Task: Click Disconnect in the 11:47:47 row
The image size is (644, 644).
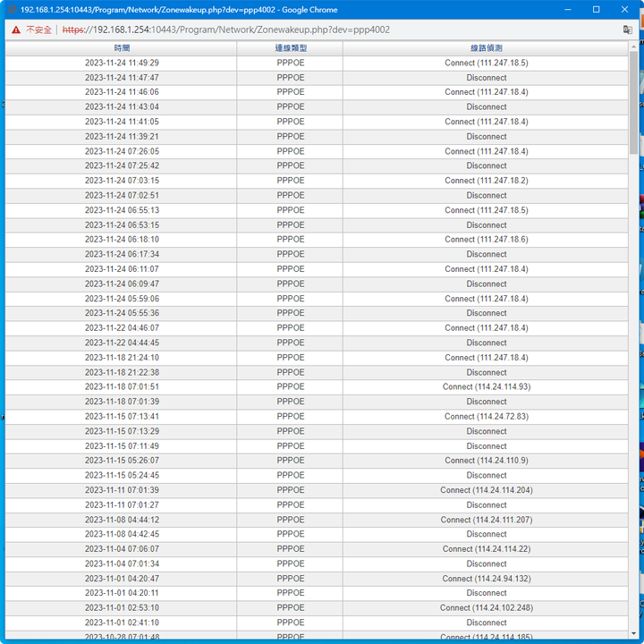Action: click(x=487, y=78)
